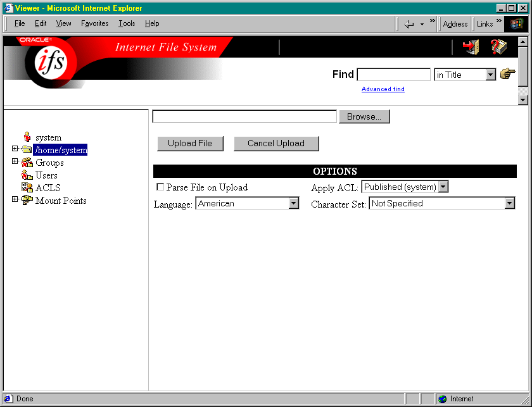Click the ACLS icon in tree
This screenshot has width=532, height=407.
coord(27,187)
